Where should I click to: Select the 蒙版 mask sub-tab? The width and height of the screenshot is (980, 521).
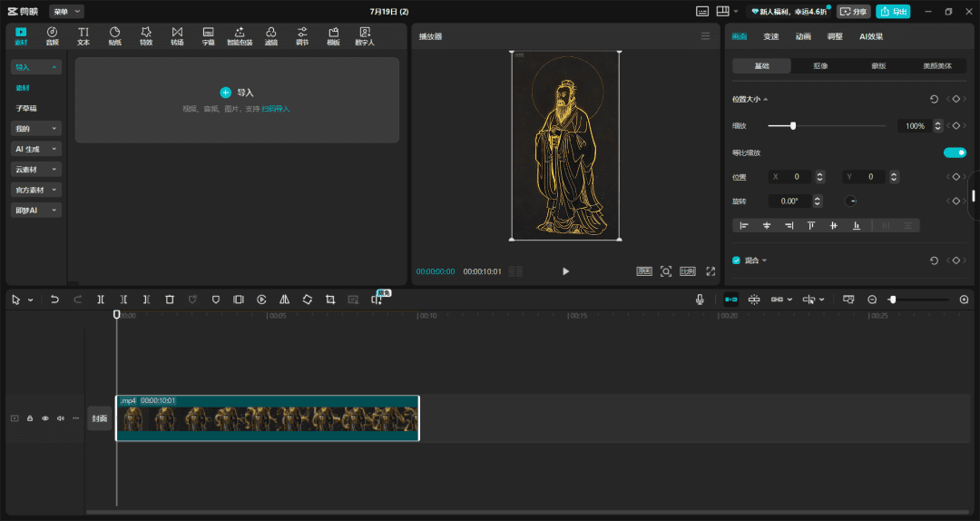[878, 65]
